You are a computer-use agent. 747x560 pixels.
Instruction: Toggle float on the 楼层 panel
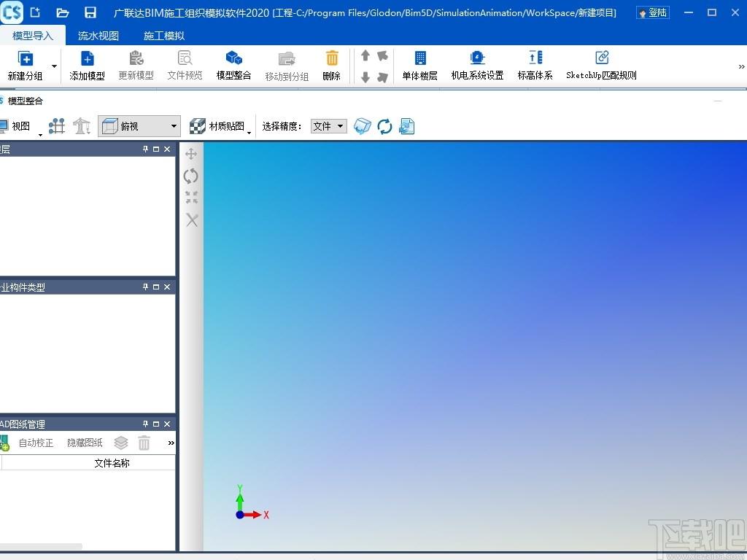click(156, 149)
